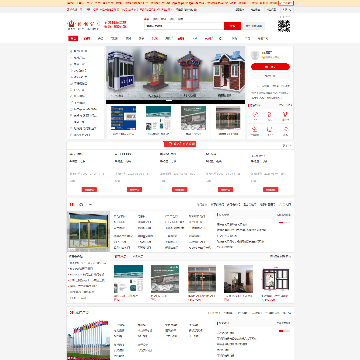Click the first red button in listings row
The image size is (360, 360).
[x=89, y=189]
